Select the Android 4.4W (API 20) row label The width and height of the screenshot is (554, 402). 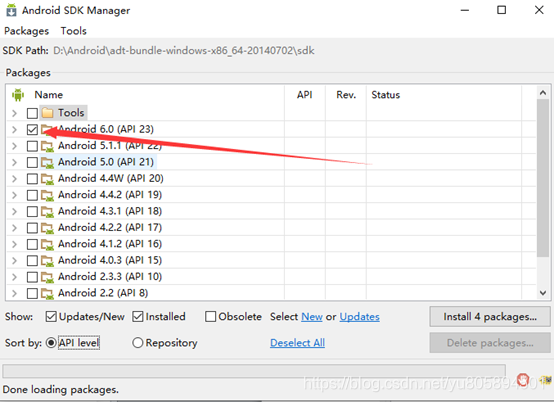pyautogui.click(x=111, y=178)
